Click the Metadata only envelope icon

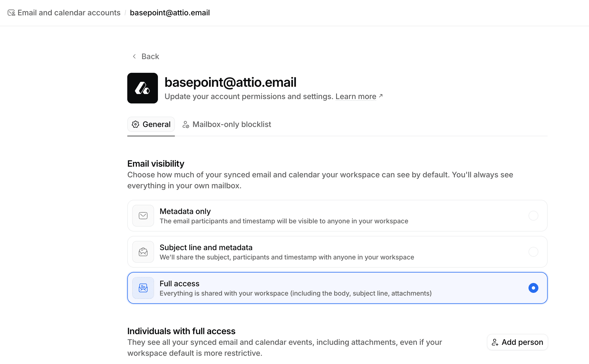[x=143, y=216]
